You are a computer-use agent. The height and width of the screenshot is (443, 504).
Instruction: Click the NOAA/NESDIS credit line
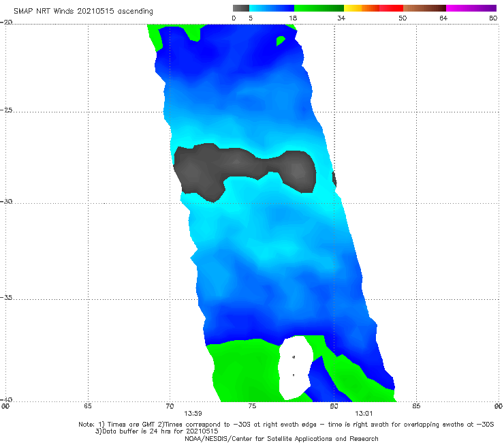[x=281, y=439]
